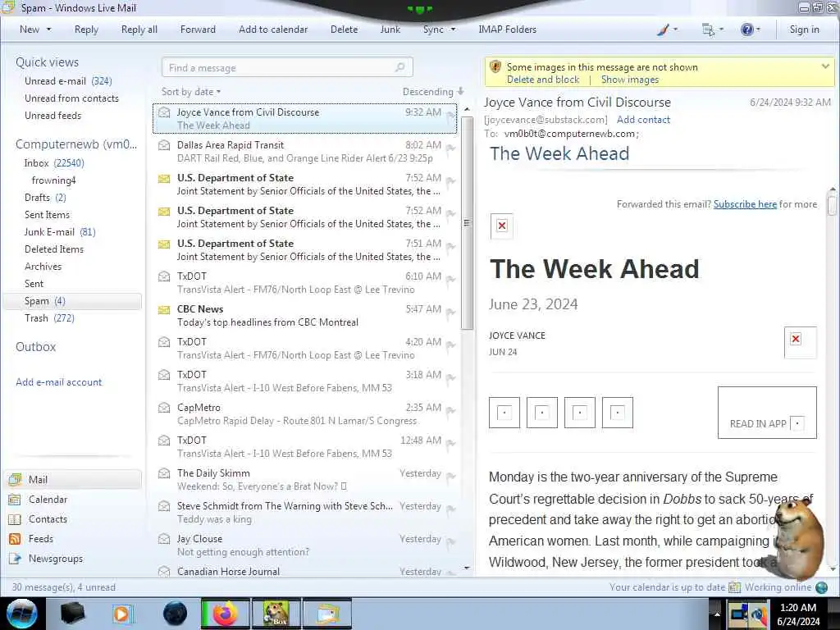This screenshot has height=630, width=840.
Task: Click Add contact link
Action: (643, 120)
